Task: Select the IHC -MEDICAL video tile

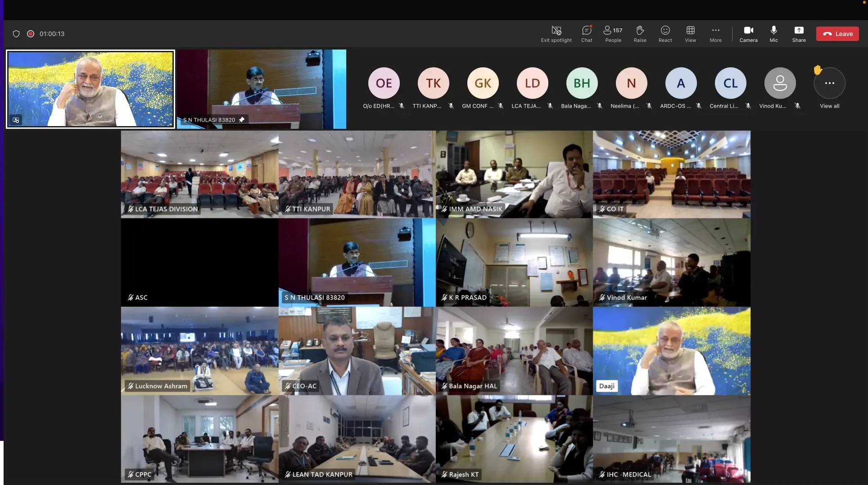Action: (672, 439)
